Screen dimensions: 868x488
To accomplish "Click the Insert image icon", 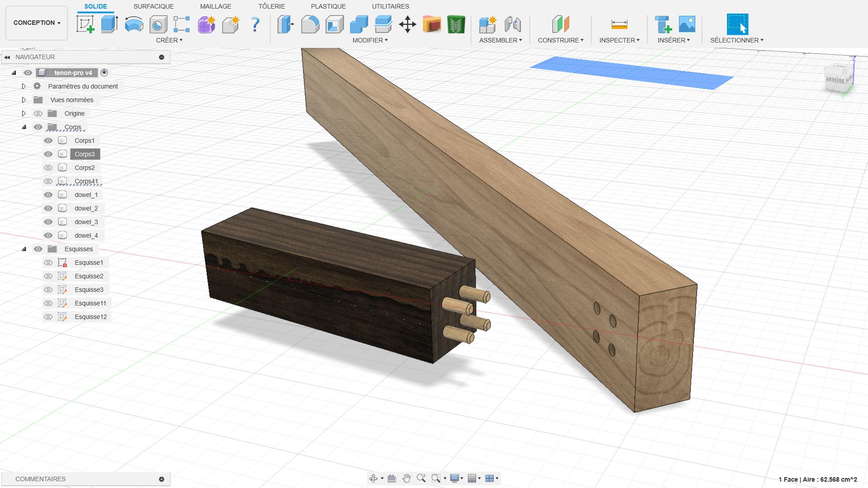I will [687, 24].
